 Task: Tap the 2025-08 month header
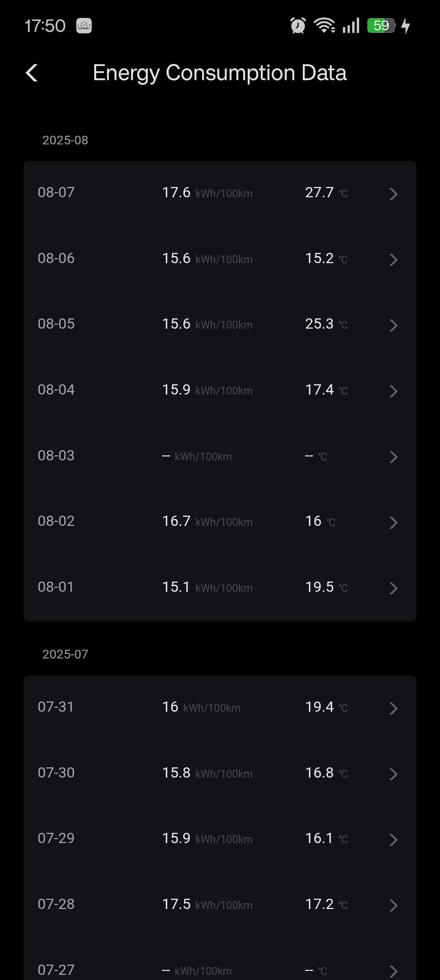[x=65, y=140]
